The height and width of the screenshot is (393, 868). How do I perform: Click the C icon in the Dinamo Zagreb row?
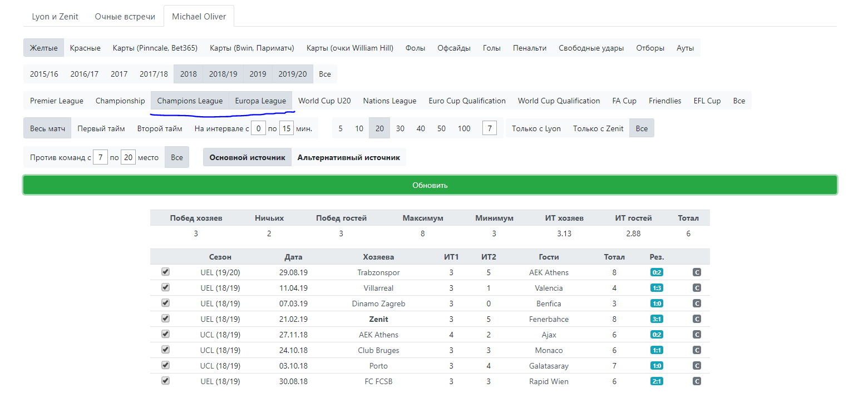pyautogui.click(x=697, y=304)
